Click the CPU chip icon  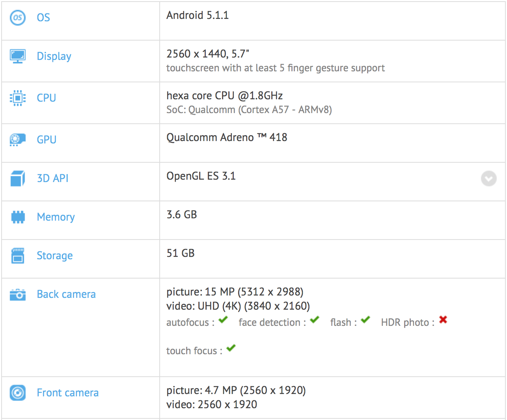tap(18, 98)
